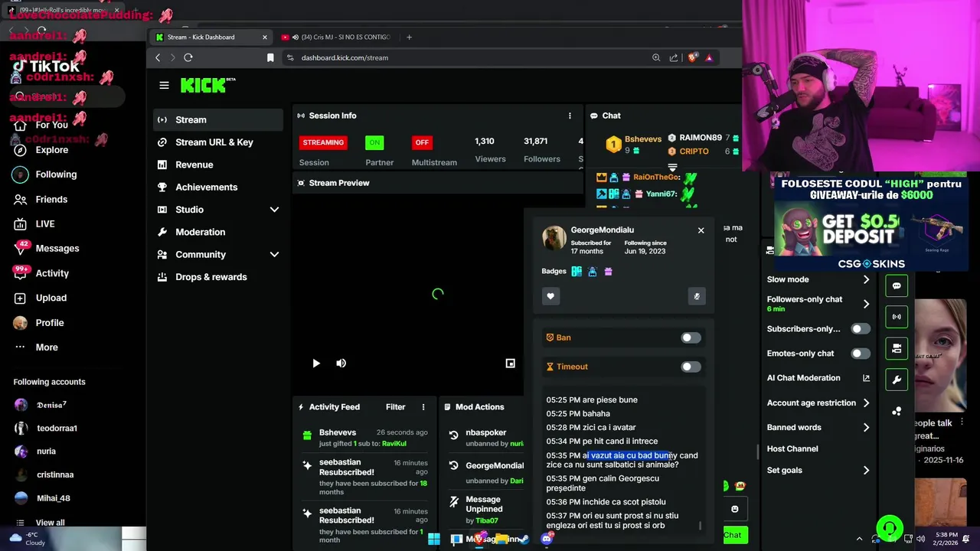Image resolution: width=980 pixels, height=551 pixels.
Task: Play the Stream Preview video
Action: (x=316, y=364)
